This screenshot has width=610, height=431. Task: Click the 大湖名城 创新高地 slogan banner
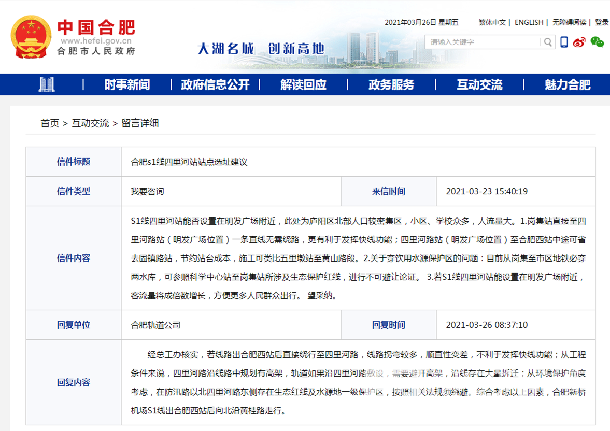tap(261, 49)
